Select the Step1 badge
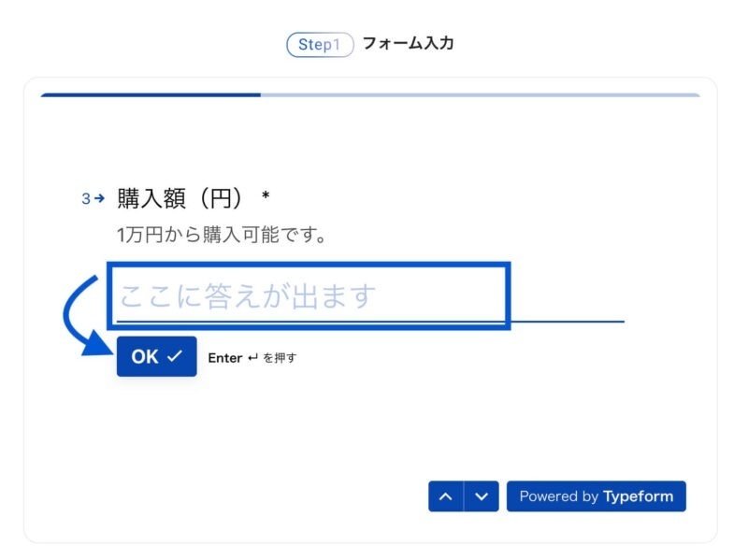This screenshot has width=748, height=560. (x=320, y=45)
